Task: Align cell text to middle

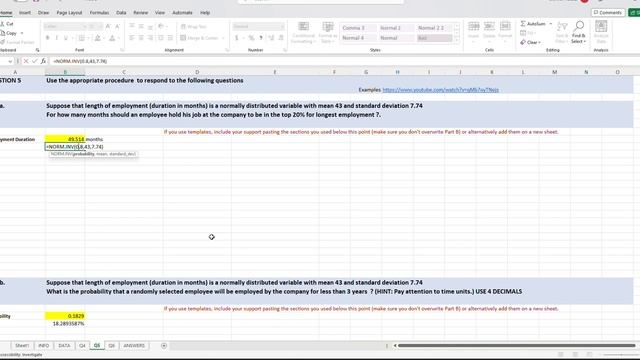Action: pos(141,27)
